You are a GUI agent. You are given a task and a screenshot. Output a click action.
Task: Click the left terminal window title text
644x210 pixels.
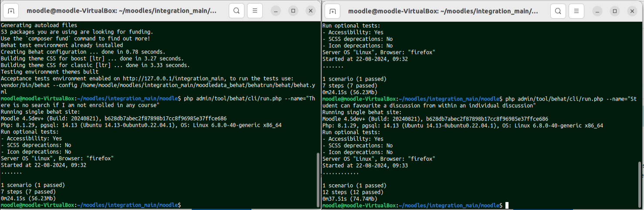(x=122, y=11)
